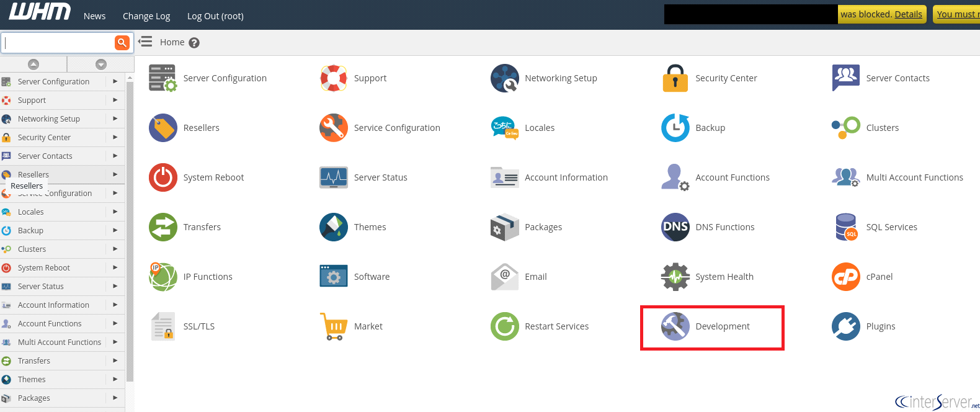The image size is (980, 412).
Task: Click the Support lifebuoy icon in the main grid
Action: click(x=334, y=78)
